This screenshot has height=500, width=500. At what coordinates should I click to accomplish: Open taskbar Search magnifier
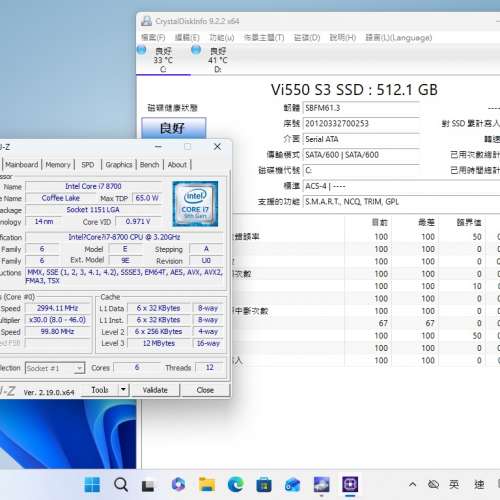coord(121,484)
